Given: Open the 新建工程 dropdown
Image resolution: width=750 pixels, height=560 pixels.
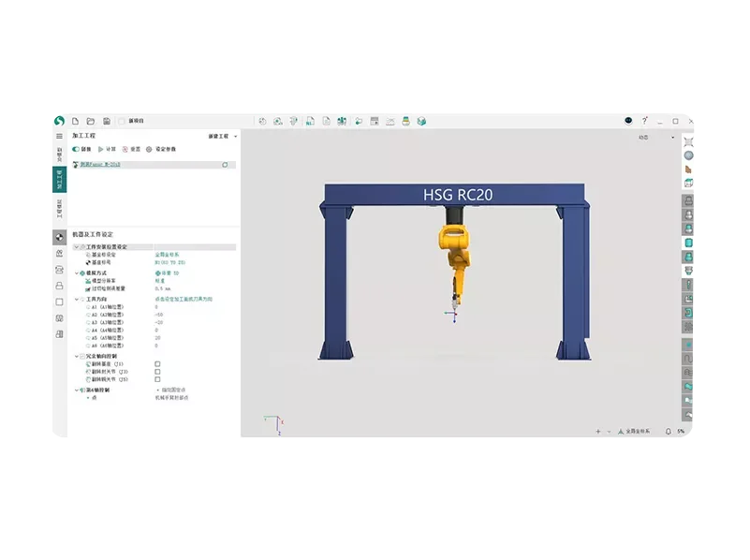Looking at the screenshot, I should tap(223, 137).
